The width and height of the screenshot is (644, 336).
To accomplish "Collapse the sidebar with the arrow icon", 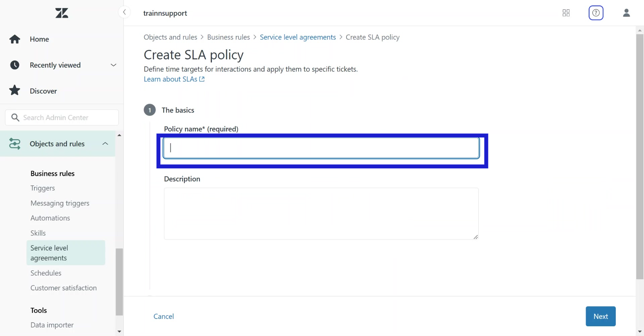I will pyautogui.click(x=124, y=12).
